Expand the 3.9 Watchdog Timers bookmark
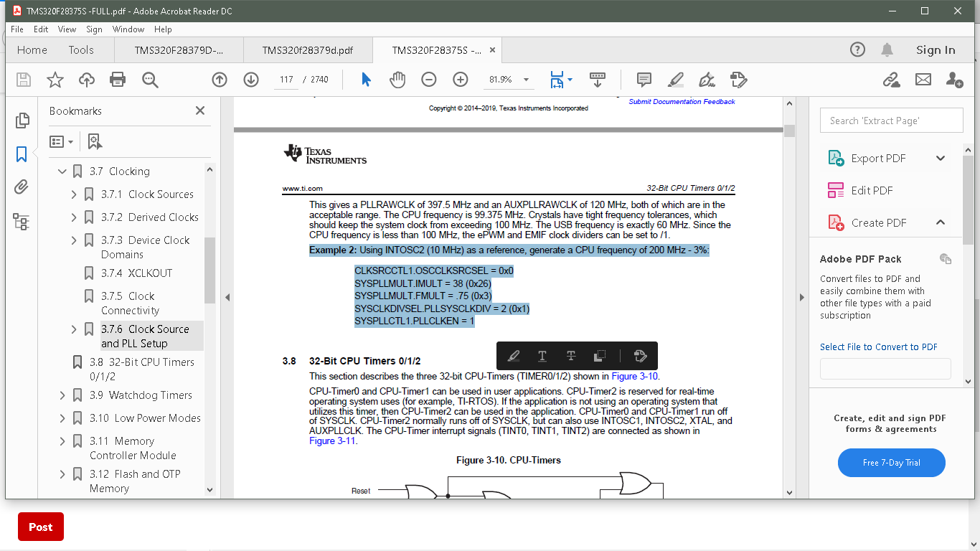The image size is (980, 551). point(62,395)
